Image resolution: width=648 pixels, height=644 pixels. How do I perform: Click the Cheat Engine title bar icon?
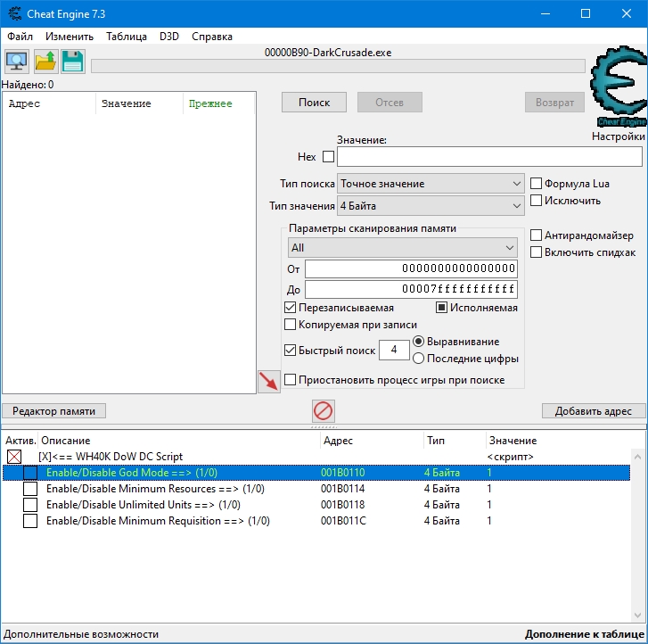[x=14, y=13]
